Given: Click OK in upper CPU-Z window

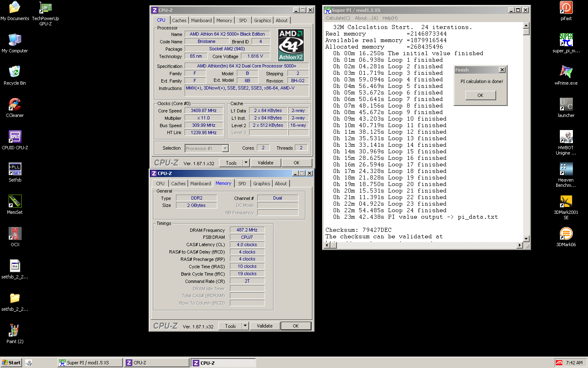Looking at the screenshot, I should 296,163.
